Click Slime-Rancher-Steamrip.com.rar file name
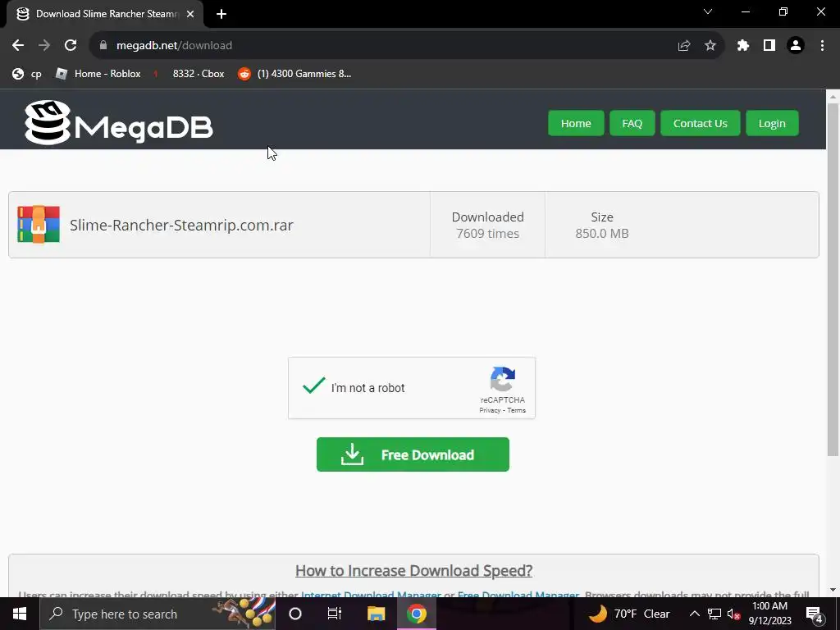The image size is (840, 630). (x=181, y=225)
